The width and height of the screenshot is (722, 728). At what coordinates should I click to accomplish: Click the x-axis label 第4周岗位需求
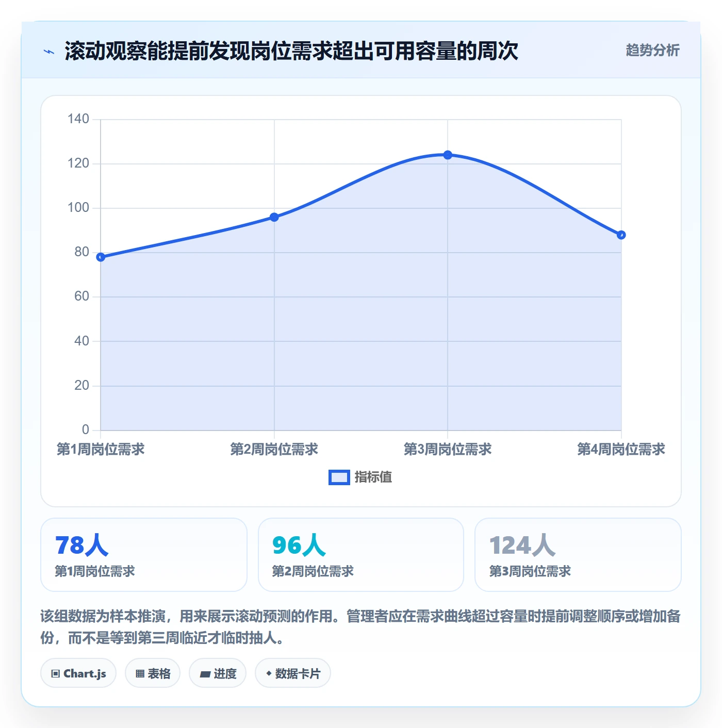[x=621, y=449]
